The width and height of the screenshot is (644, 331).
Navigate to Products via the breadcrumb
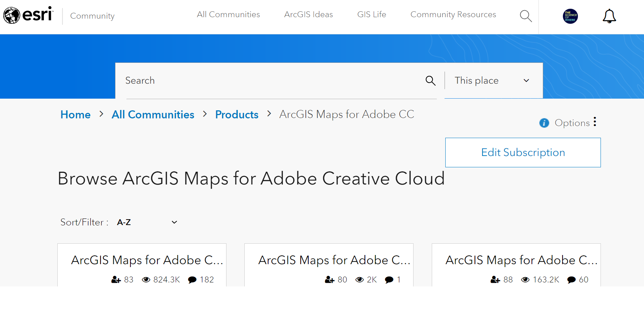point(237,114)
